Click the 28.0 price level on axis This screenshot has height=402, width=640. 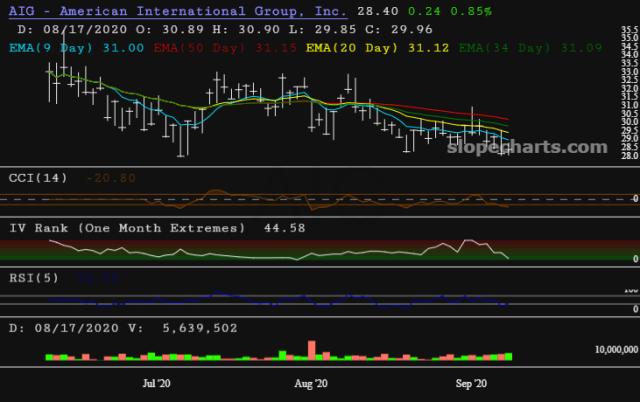coord(630,156)
